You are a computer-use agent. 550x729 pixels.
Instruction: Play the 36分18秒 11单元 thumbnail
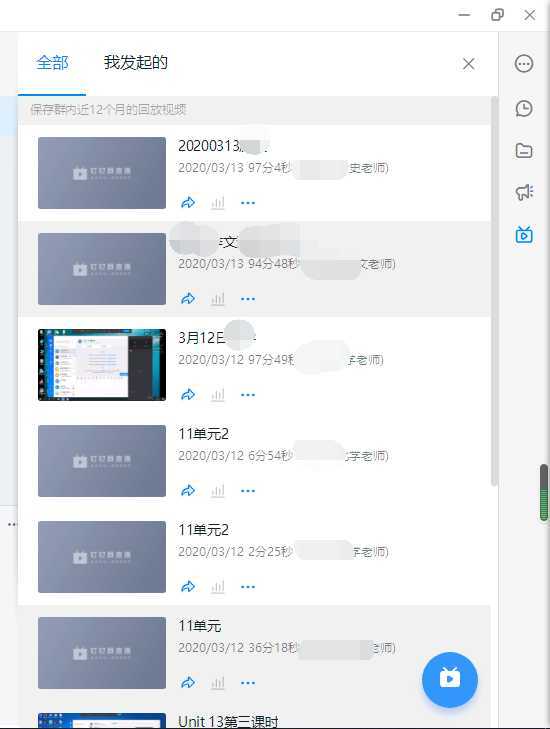[x=102, y=653]
